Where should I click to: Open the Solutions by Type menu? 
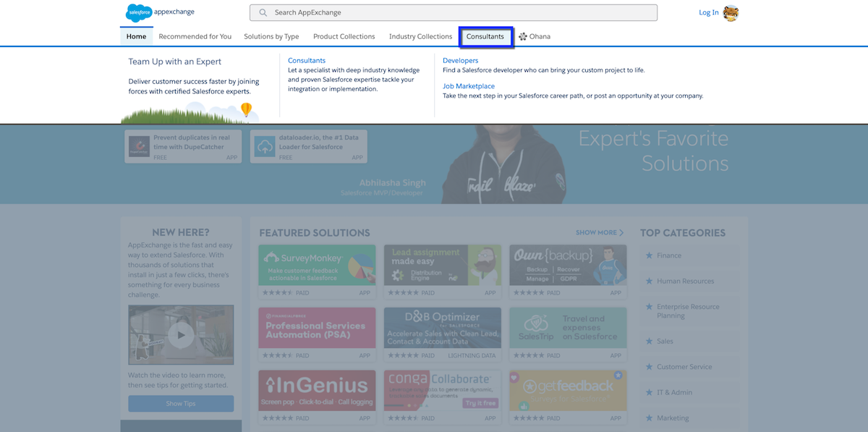click(x=271, y=36)
